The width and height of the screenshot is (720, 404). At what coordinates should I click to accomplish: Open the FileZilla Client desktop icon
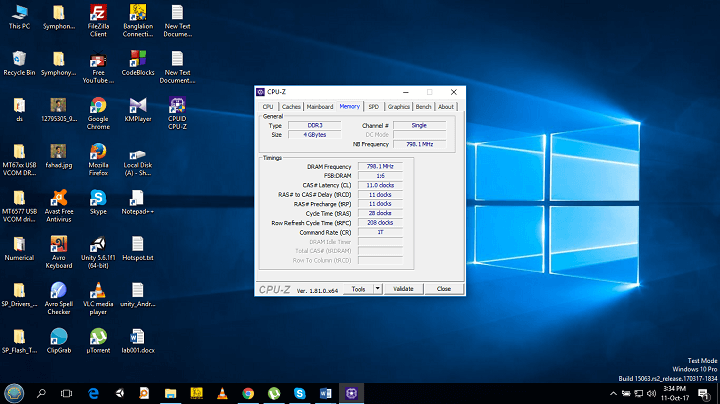[x=98, y=14]
